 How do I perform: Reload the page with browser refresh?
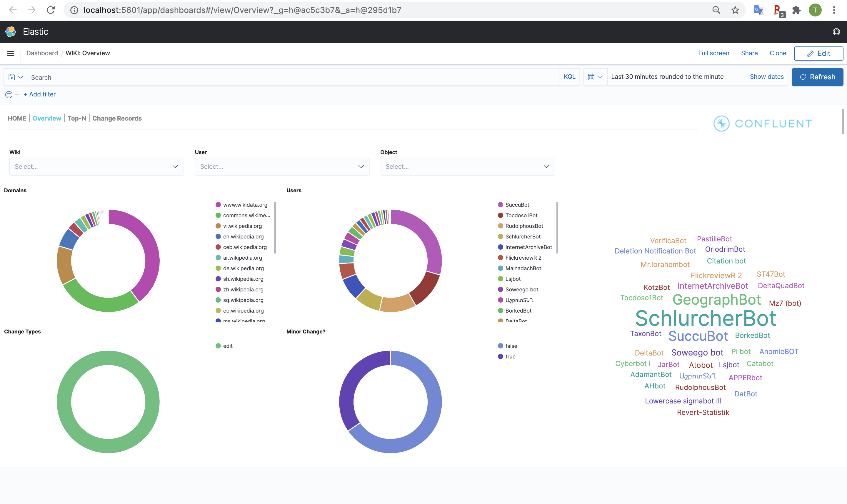[x=51, y=10]
